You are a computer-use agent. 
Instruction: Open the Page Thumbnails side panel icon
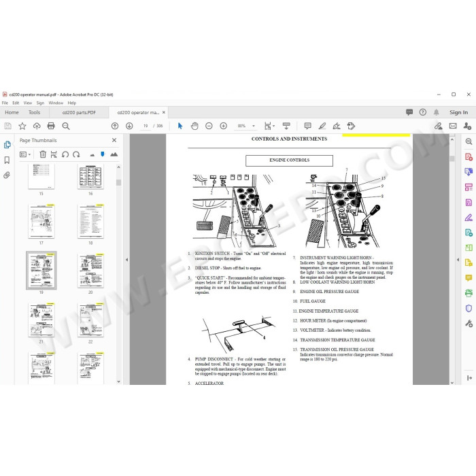(7, 145)
